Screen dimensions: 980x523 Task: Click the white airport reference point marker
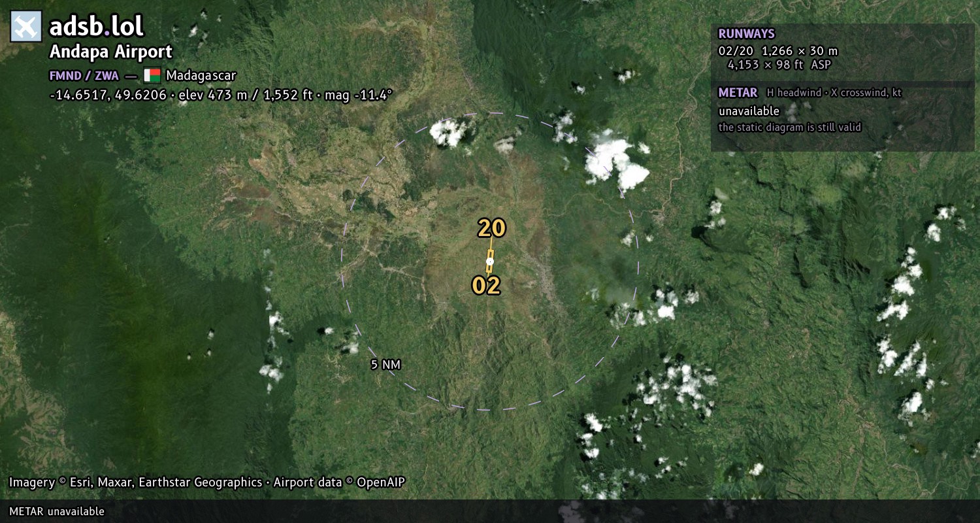click(x=489, y=261)
